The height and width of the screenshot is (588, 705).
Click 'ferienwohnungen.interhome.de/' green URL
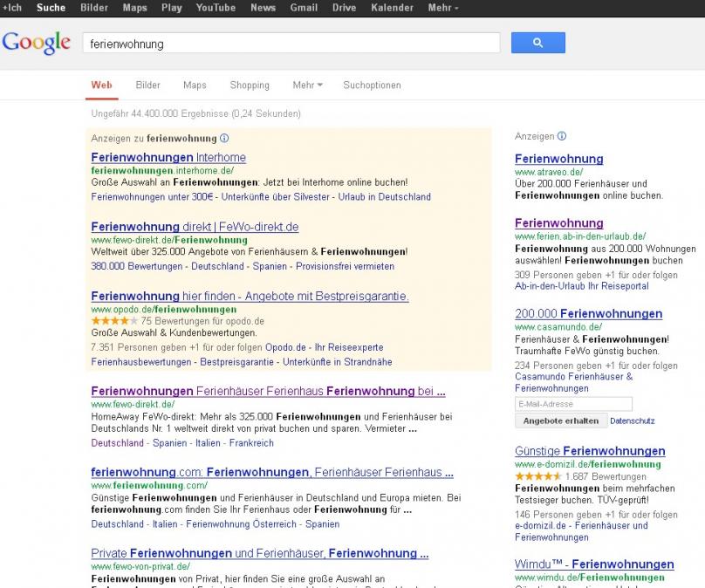point(162,171)
